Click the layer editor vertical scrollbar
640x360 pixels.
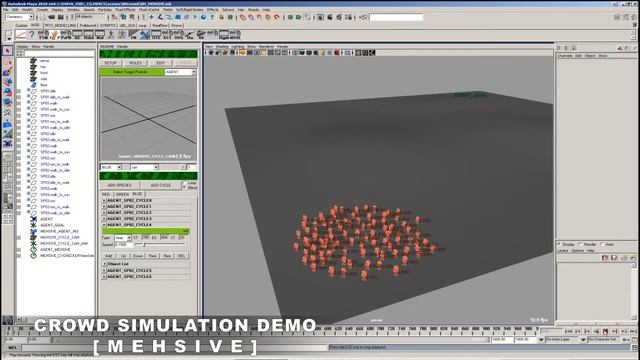tap(633, 291)
